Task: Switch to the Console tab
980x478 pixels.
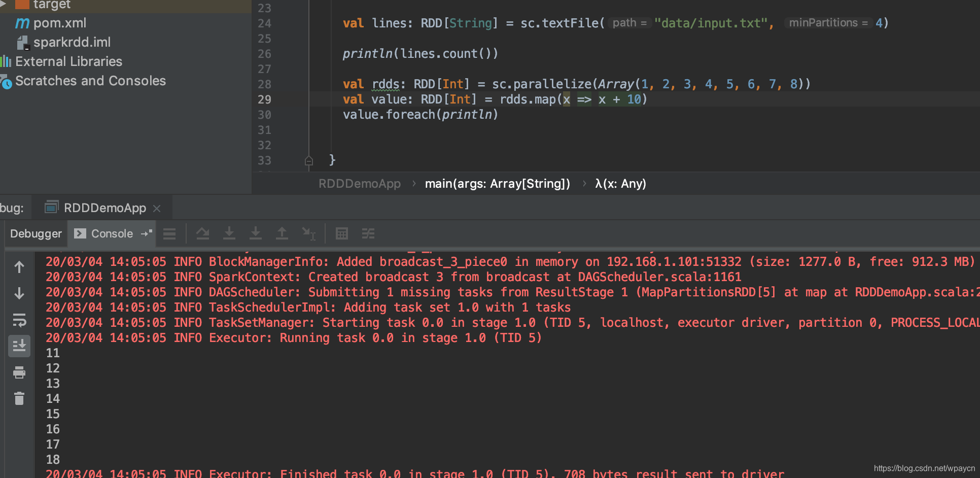Action: click(112, 233)
